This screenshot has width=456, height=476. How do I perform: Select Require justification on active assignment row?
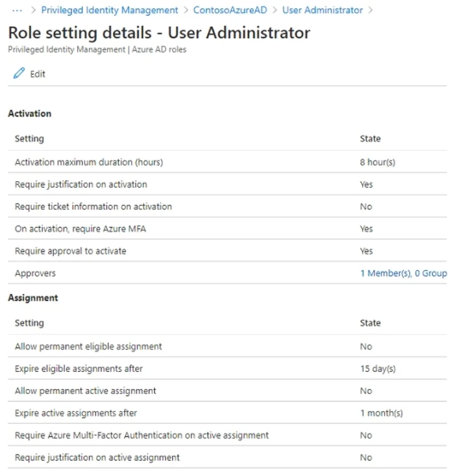coord(227,457)
